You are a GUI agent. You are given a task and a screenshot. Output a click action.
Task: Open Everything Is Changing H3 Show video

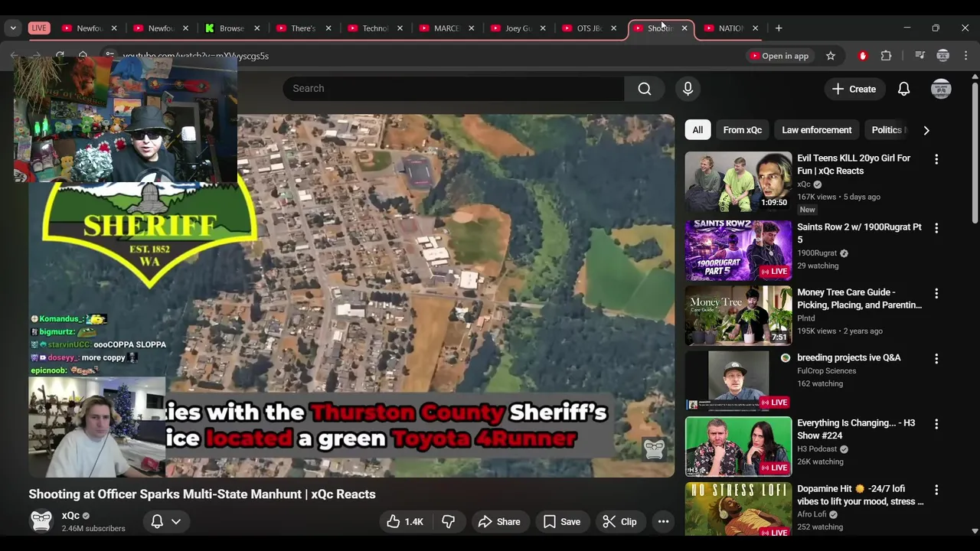click(738, 446)
